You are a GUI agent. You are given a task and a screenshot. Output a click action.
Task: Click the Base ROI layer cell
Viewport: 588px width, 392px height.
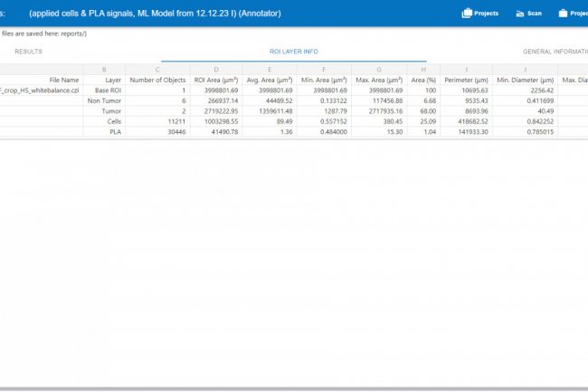[107, 91]
